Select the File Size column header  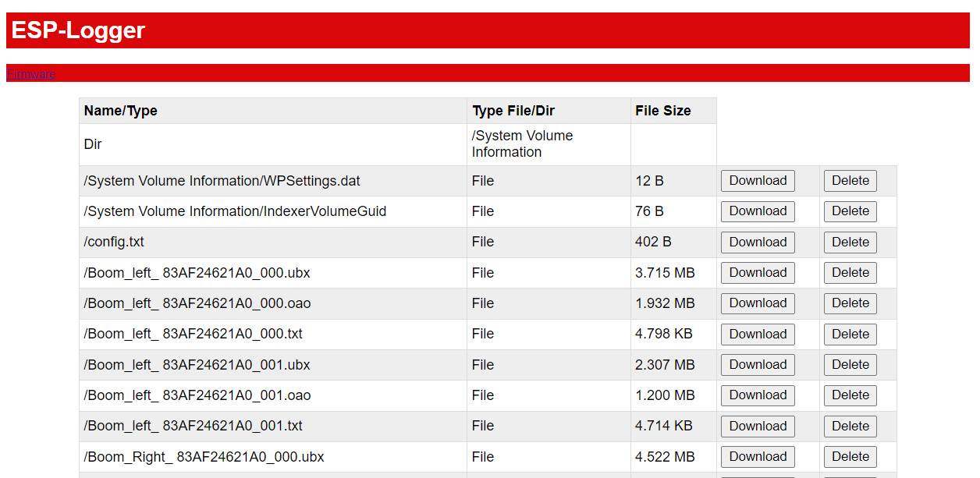(x=662, y=110)
